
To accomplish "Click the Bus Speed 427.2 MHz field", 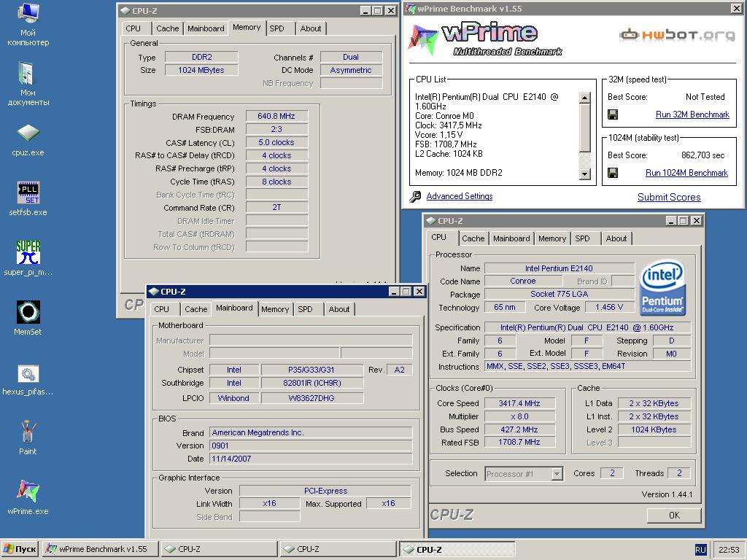I will [x=519, y=429].
